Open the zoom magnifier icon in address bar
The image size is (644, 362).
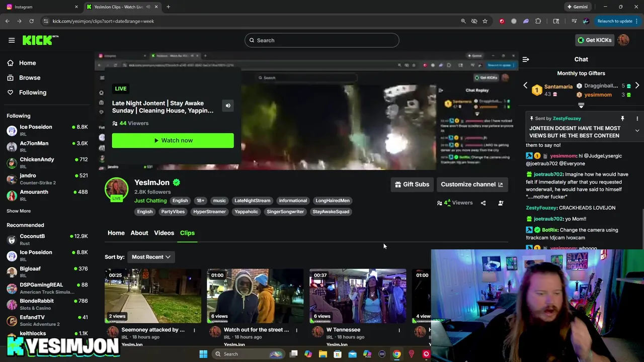(463, 21)
